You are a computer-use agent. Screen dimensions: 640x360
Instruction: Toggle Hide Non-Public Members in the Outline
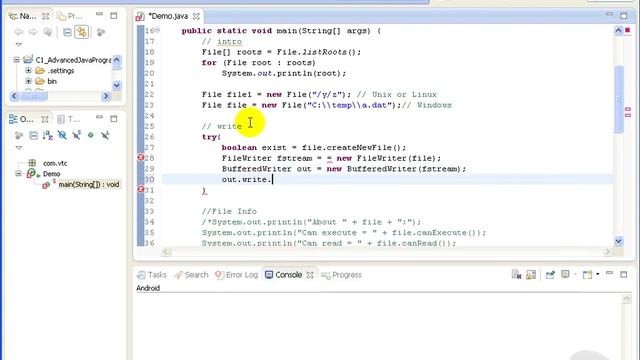point(91,135)
